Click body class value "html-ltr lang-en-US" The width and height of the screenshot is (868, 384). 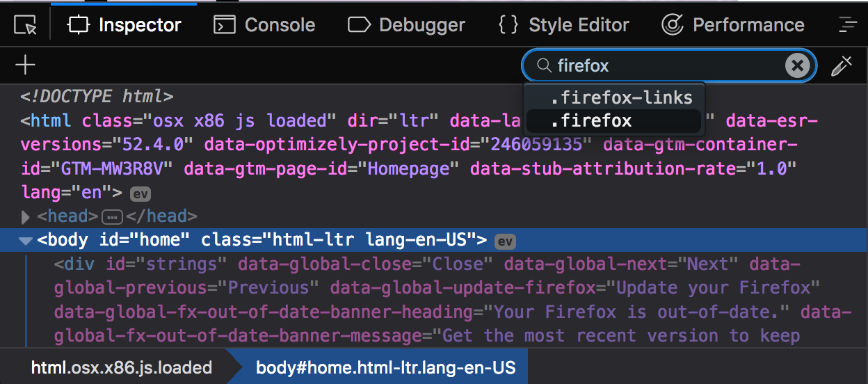[x=373, y=241]
